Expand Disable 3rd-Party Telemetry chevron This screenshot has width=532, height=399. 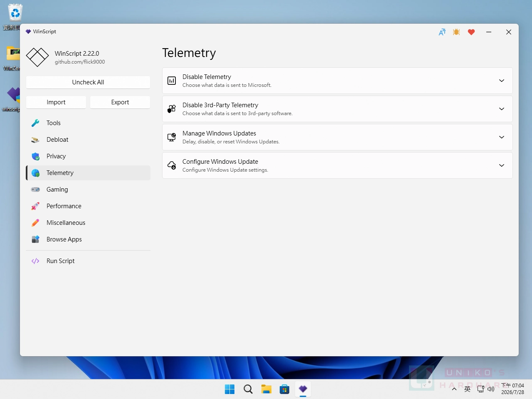[502, 109]
